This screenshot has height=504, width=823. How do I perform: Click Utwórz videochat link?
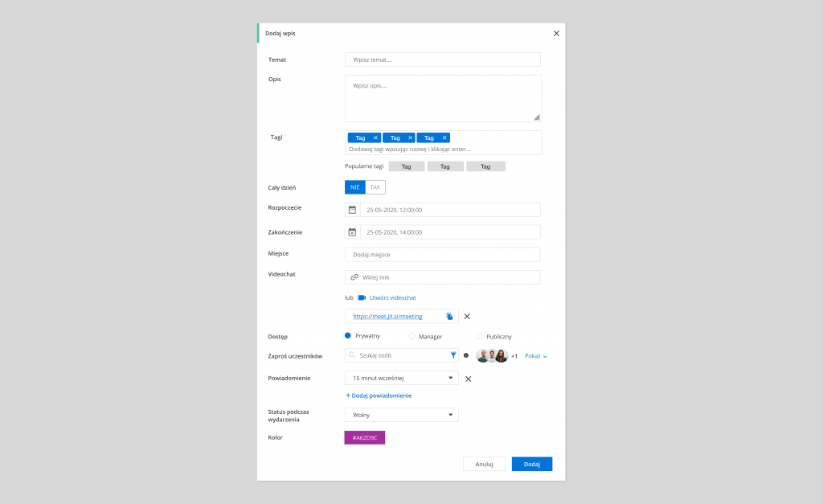coord(392,297)
